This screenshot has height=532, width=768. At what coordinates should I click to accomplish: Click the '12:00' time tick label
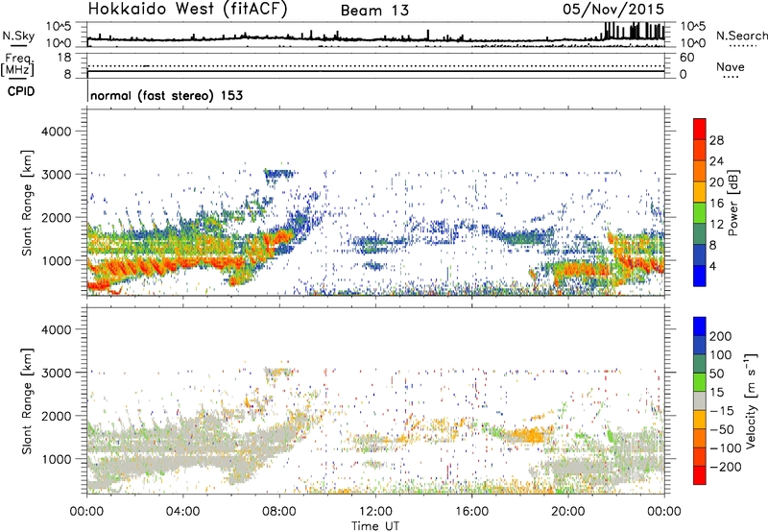(x=375, y=512)
